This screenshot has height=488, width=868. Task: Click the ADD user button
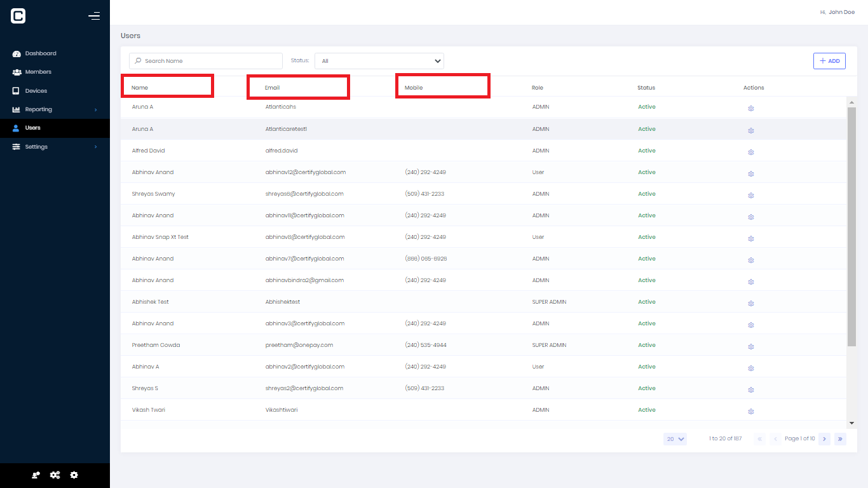(x=829, y=61)
